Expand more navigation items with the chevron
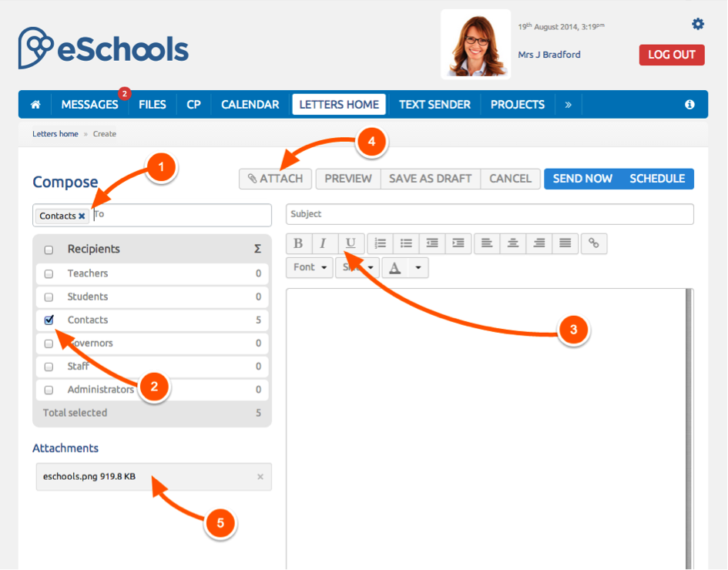The width and height of the screenshot is (728, 570). pyautogui.click(x=569, y=105)
